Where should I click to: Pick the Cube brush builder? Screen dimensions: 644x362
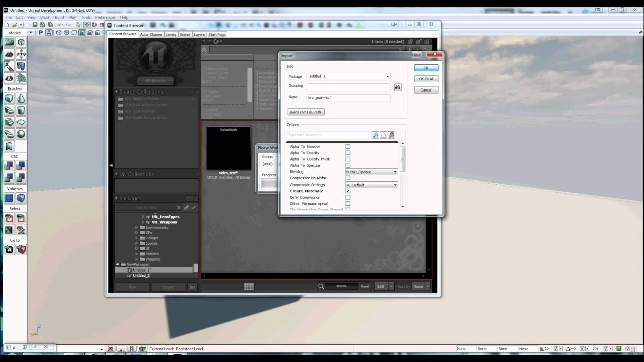pyautogui.click(x=9, y=98)
